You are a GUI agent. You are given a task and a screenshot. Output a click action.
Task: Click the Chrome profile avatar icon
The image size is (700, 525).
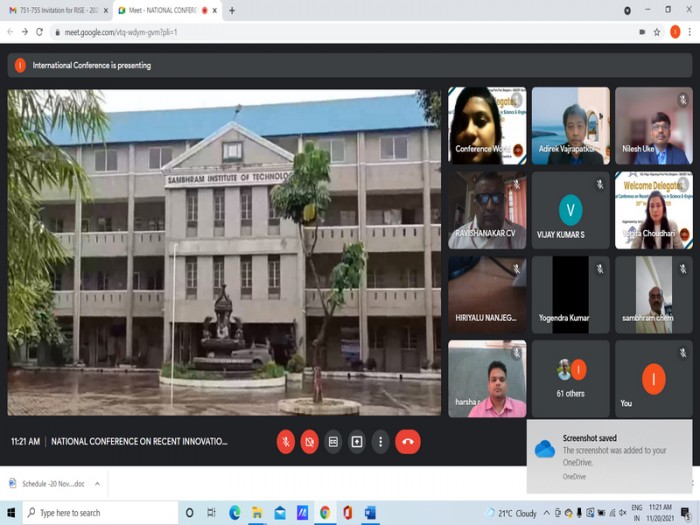coord(674,32)
